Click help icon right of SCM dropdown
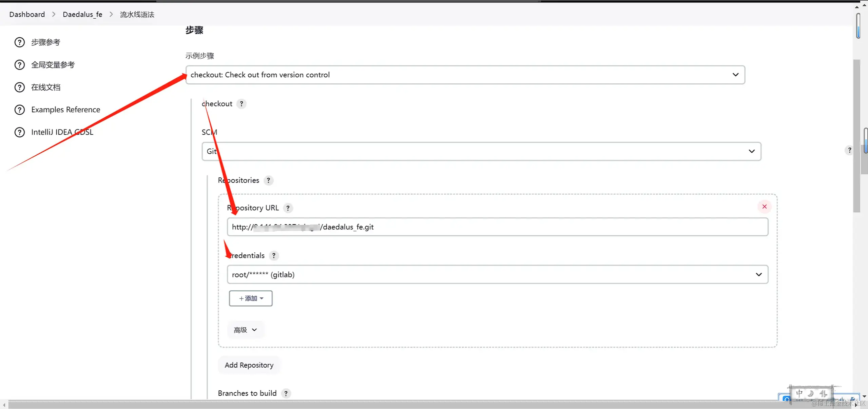The height and width of the screenshot is (409, 868). pos(849,150)
